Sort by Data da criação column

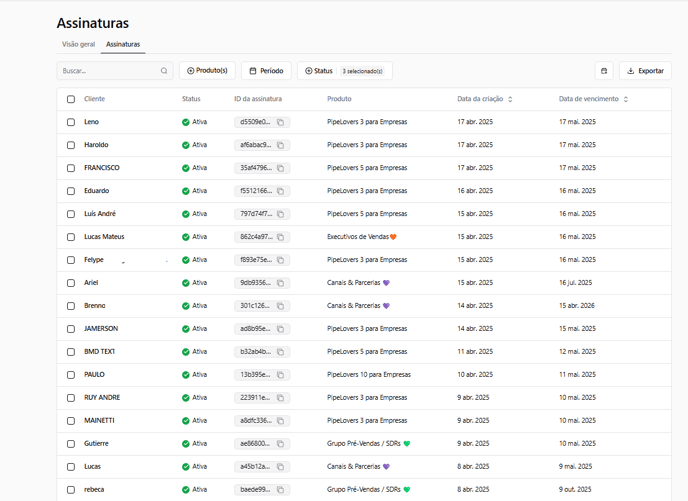[485, 99]
